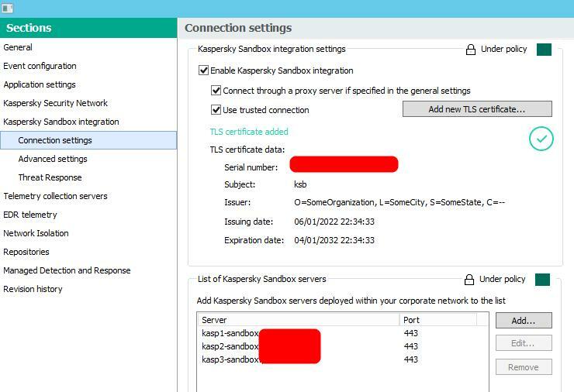Image resolution: width=574 pixels, height=392 pixels.
Task: Open the Kaspersky Security Network section
Action: coord(56,103)
